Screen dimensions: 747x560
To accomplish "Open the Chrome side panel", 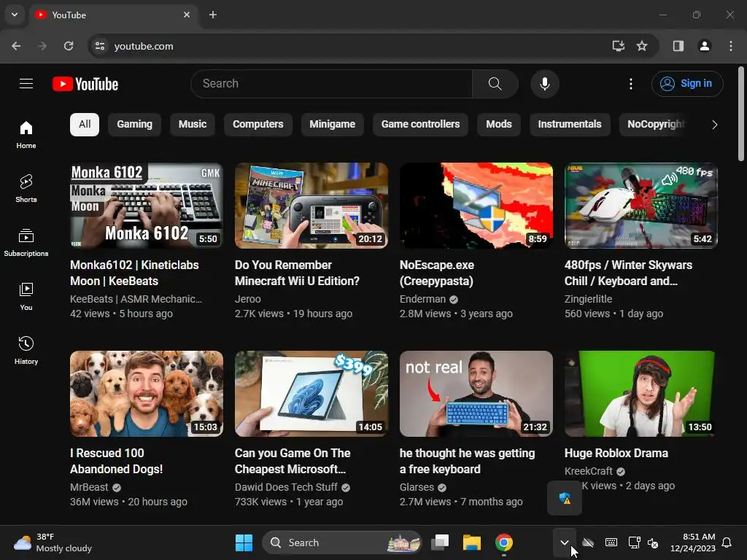I will tap(678, 46).
